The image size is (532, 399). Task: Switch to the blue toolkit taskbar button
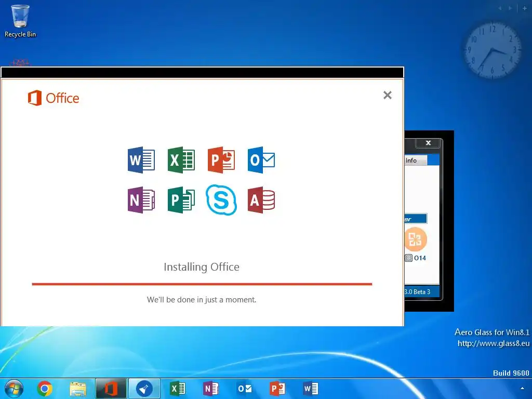[x=144, y=389]
